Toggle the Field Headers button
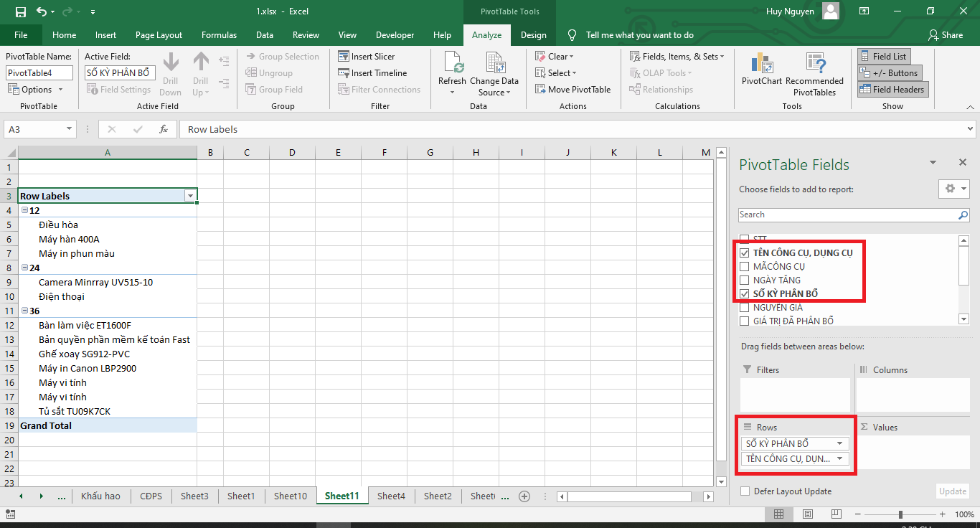Viewport: 980px width, 528px height. (x=892, y=90)
